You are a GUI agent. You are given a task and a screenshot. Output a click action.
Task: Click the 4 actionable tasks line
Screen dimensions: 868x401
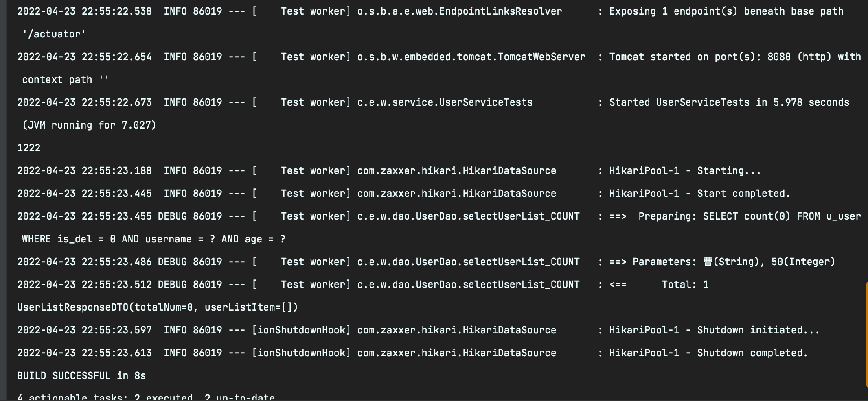coord(146,397)
